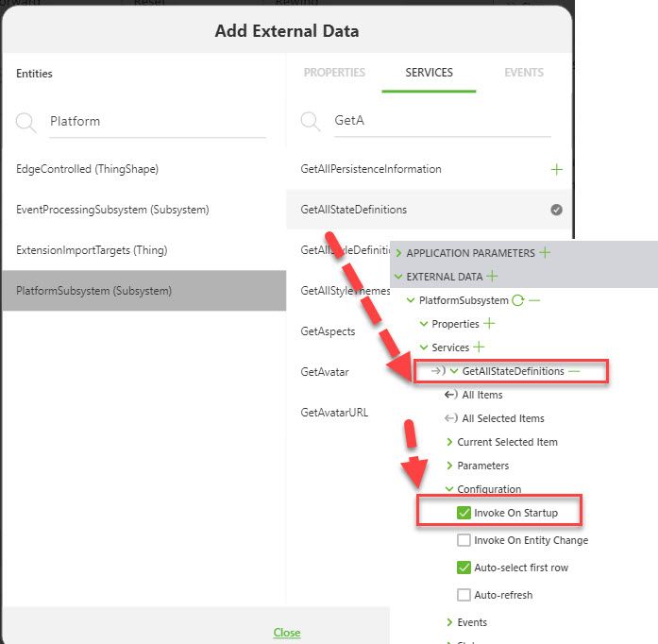The image size is (658, 644).
Task: Refresh the PlatformSubsystem entity
Action: (x=517, y=300)
